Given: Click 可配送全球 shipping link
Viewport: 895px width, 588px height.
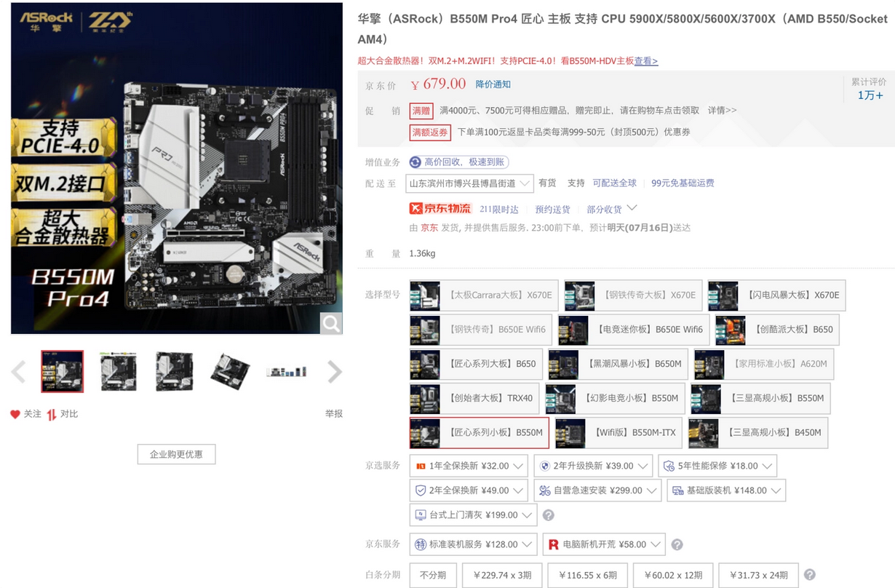Looking at the screenshot, I should click(x=614, y=183).
